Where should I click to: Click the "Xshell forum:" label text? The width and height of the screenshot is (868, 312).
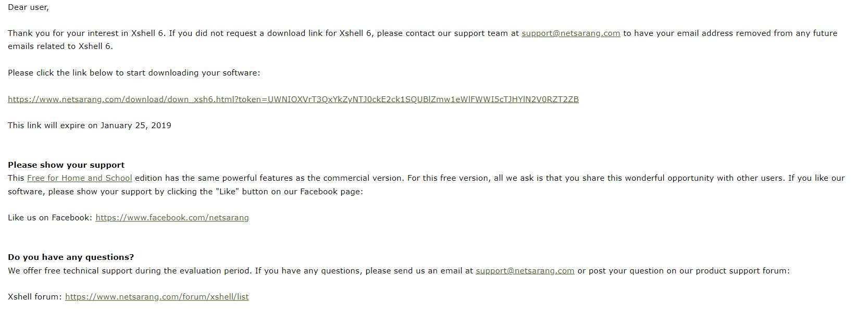pyautogui.click(x=35, y=297)
